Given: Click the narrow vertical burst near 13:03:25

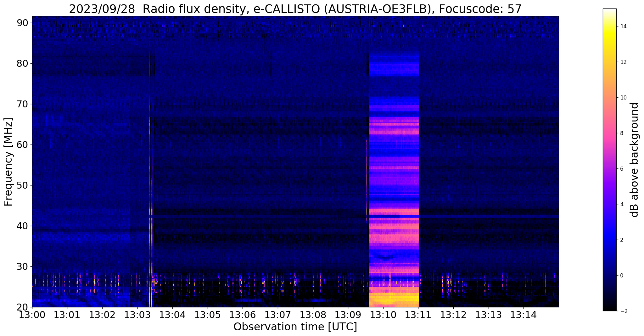Looking at the screenshot, I should (151, 180).
